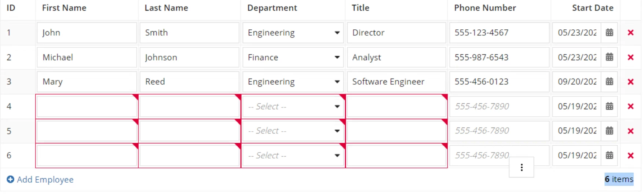Remove row 6 using the red X icon
The image size is (644, 194).
point(630,155)
